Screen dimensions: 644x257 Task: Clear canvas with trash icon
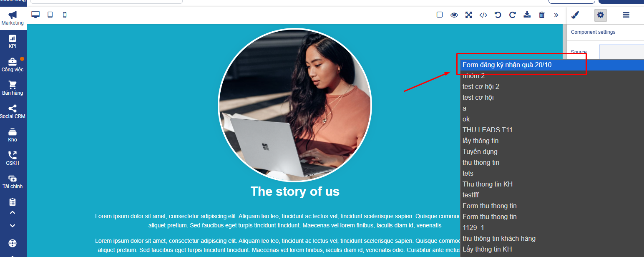coord(542,15)
